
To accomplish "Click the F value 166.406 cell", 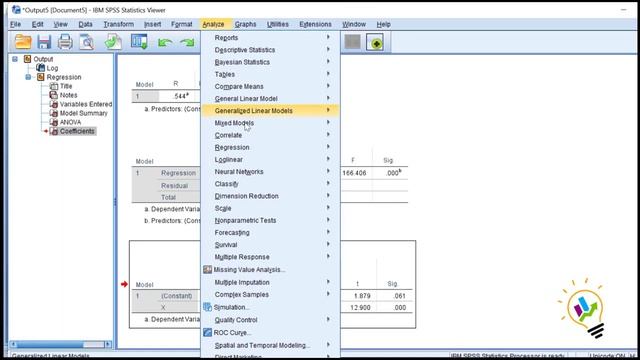I will coord(354,173).
